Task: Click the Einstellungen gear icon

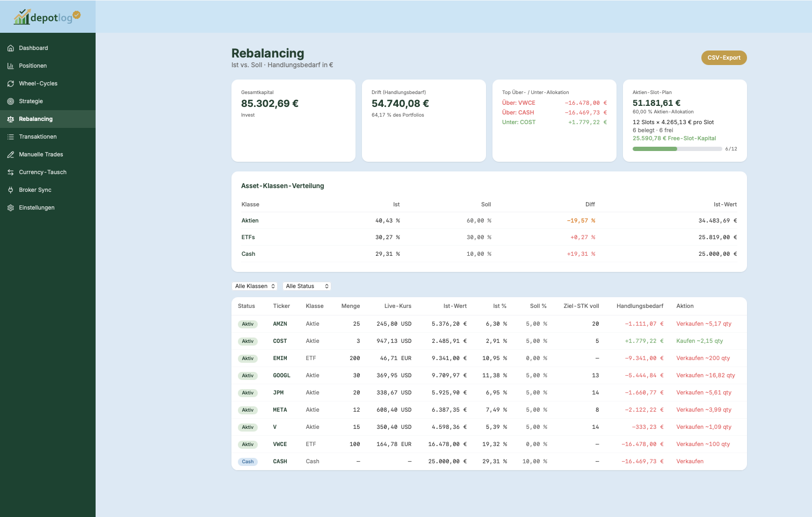Action: coord(11,208)
